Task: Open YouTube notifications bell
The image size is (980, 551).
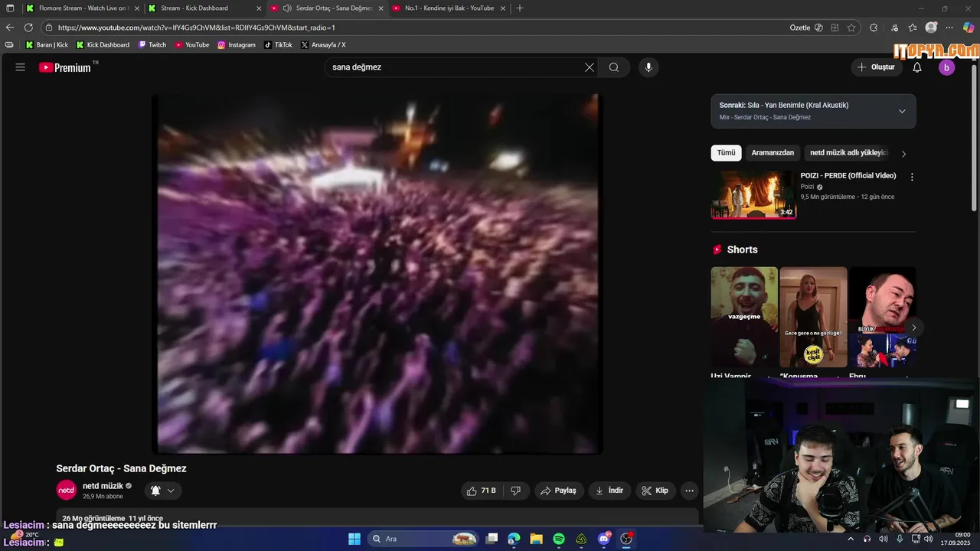Action: tap(917, 67)
